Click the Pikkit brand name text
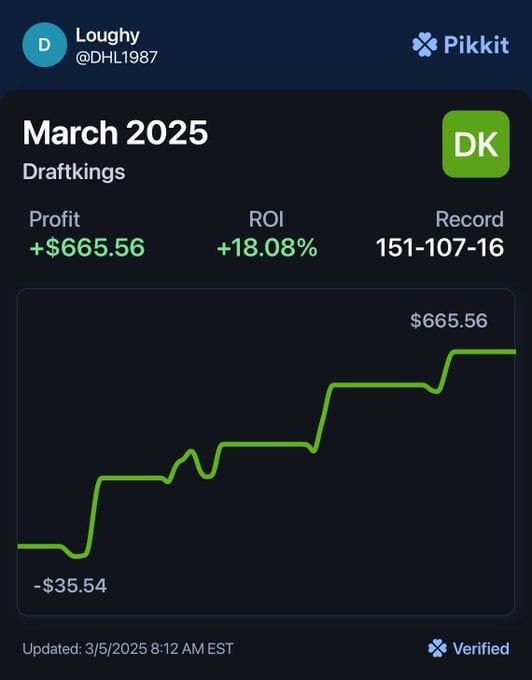Image resolution: width=532 pixels, height=680 pixels. [476, 45]
